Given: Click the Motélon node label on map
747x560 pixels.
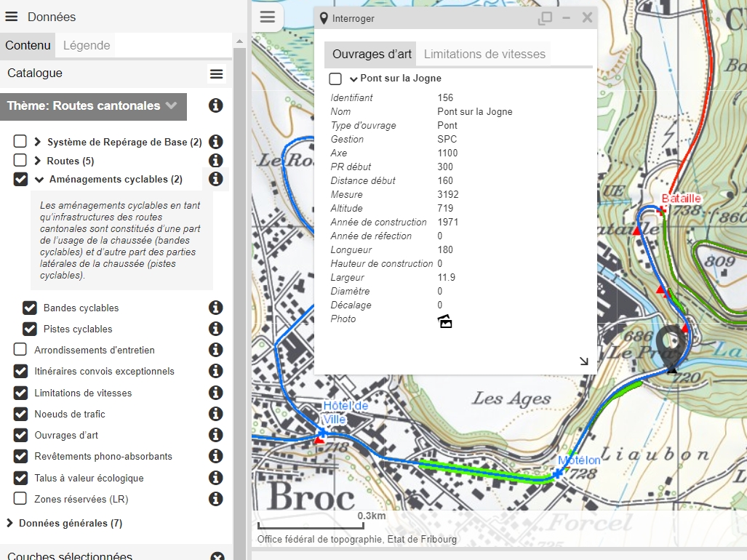Looking at the screenshot, I should pos(579,460).
